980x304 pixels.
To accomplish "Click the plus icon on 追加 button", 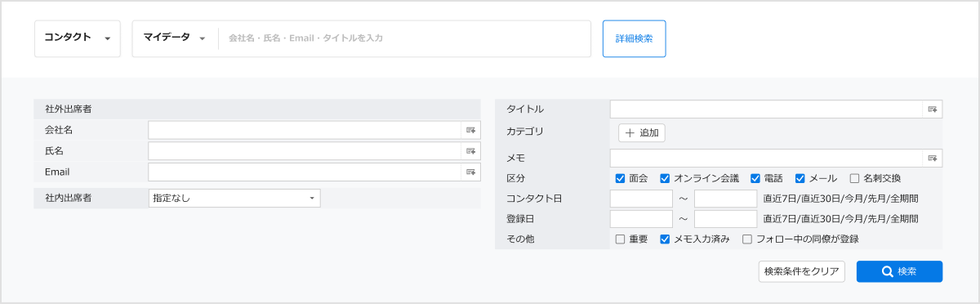I will [x=630, y=132].
